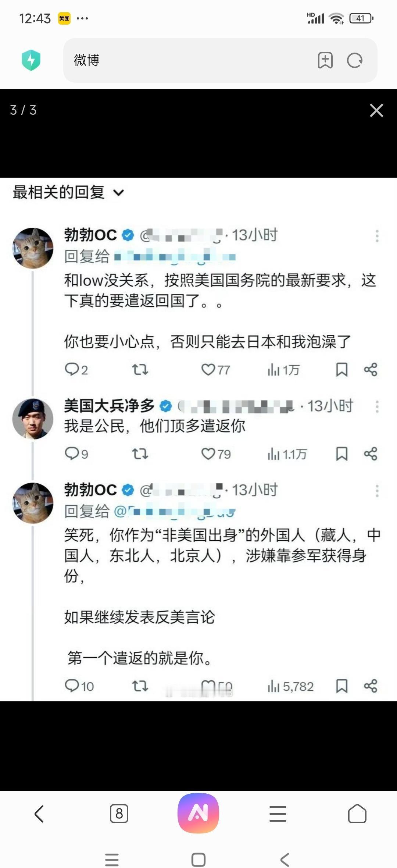This screenshot has height=868, width=397.
Task: Go back with the browser back arrow
Action: 39,813
